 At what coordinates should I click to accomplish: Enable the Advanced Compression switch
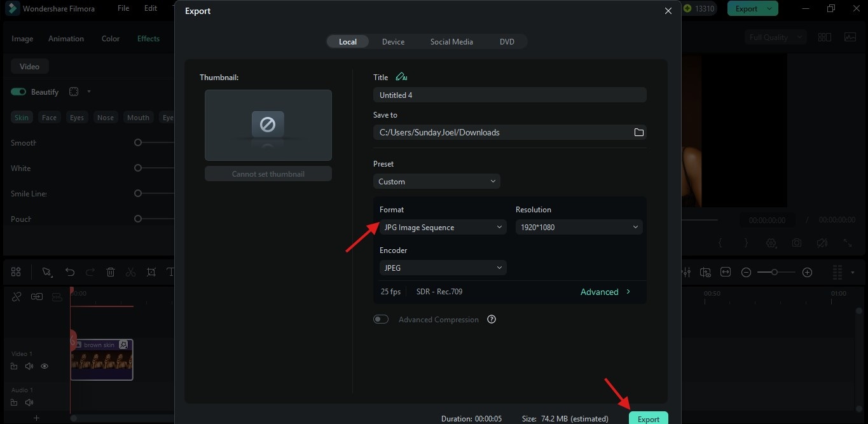pos(381,319)
